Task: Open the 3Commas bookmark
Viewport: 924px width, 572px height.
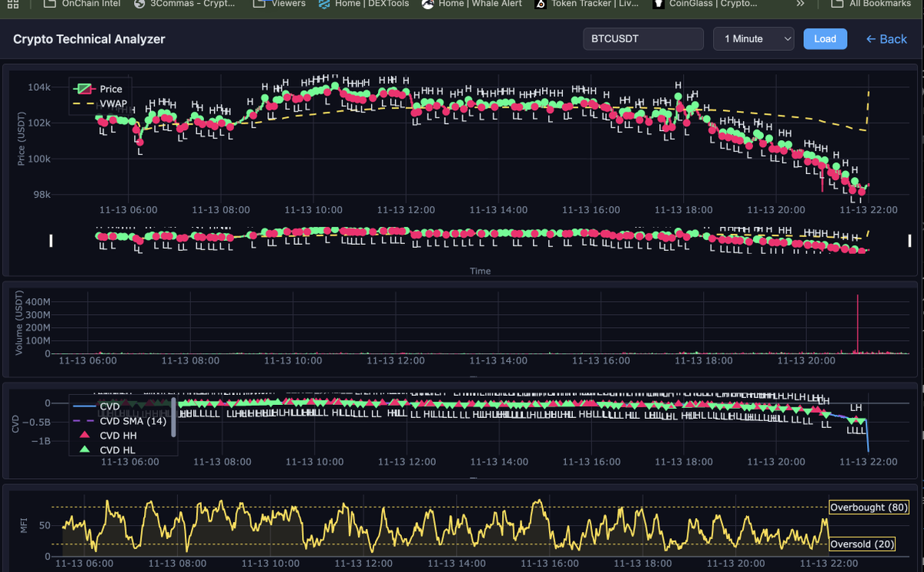Action: coord(183,4)
